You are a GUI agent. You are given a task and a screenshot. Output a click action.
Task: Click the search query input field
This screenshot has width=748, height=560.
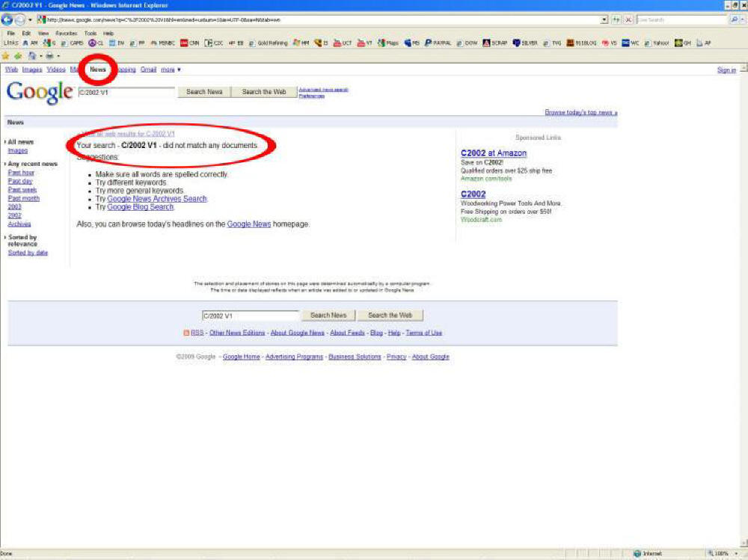coord(123,91)
